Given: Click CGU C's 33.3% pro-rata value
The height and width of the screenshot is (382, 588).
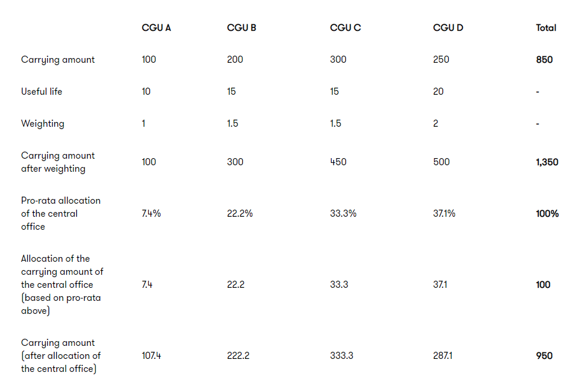Looking at the screenshot, I should (343, 214).
